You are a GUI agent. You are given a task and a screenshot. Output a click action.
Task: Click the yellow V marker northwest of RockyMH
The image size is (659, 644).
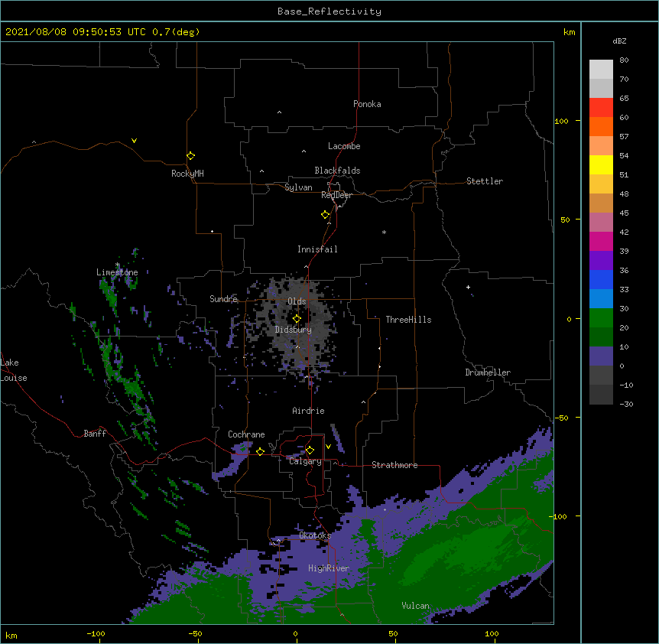[134, 141]
